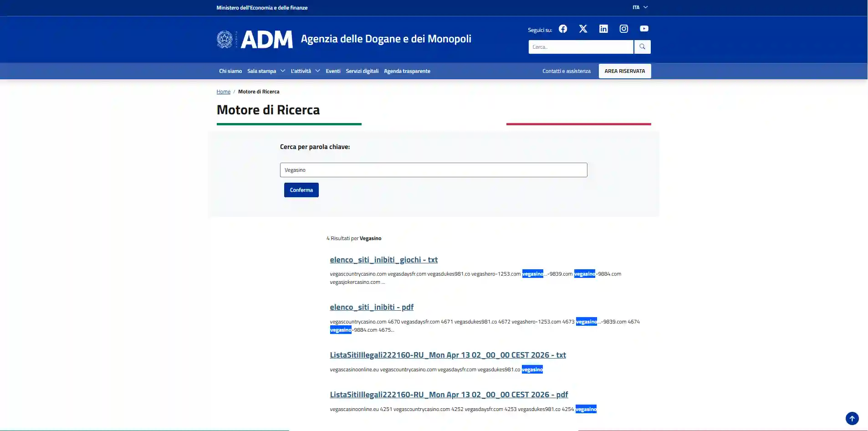The width and height of the screenshot is (868, 431).
Task: Open ADM YouTube channel icon
Action: (644, 29)
